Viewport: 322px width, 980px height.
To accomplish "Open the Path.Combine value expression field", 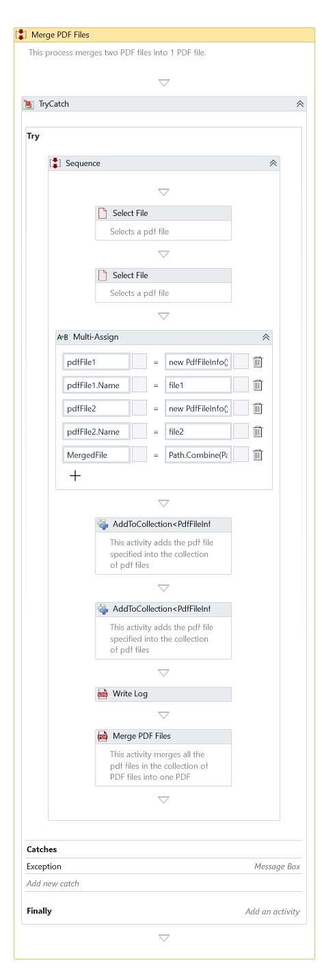I will coord(198,454).
